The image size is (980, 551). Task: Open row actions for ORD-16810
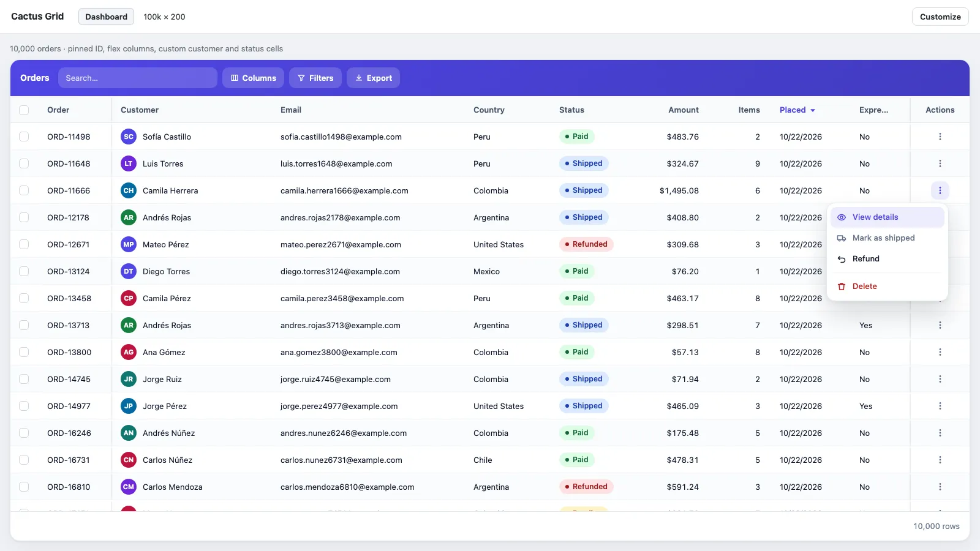(940, 487)
